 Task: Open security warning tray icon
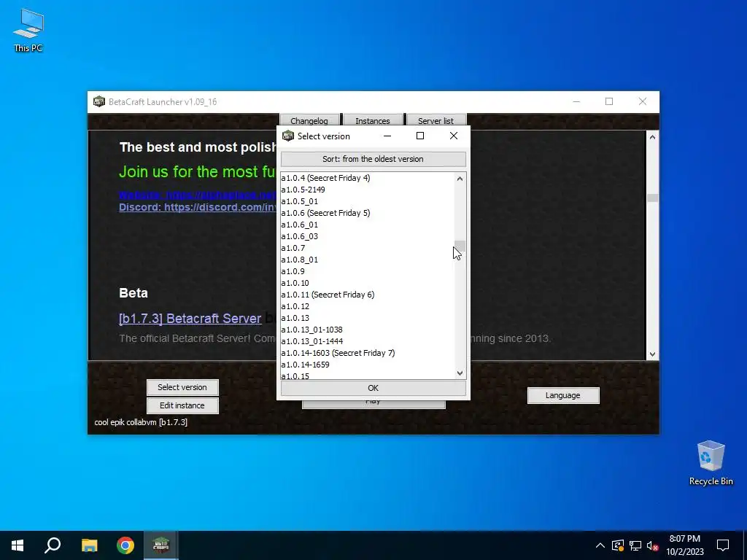[x=618, y=545]
